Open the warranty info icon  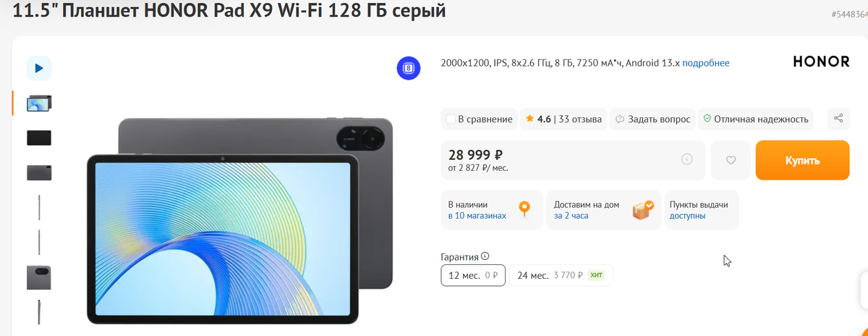point(485,256)
